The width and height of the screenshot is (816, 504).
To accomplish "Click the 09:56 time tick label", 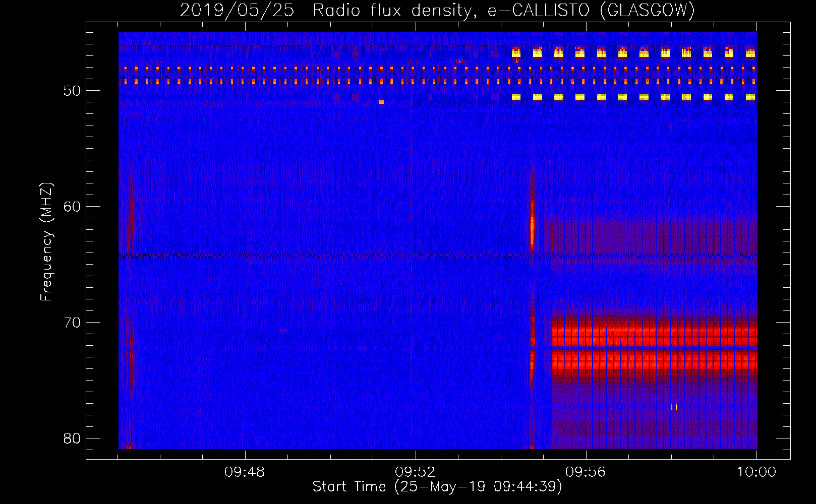I will pyautogui.click(x=586, y=472).
